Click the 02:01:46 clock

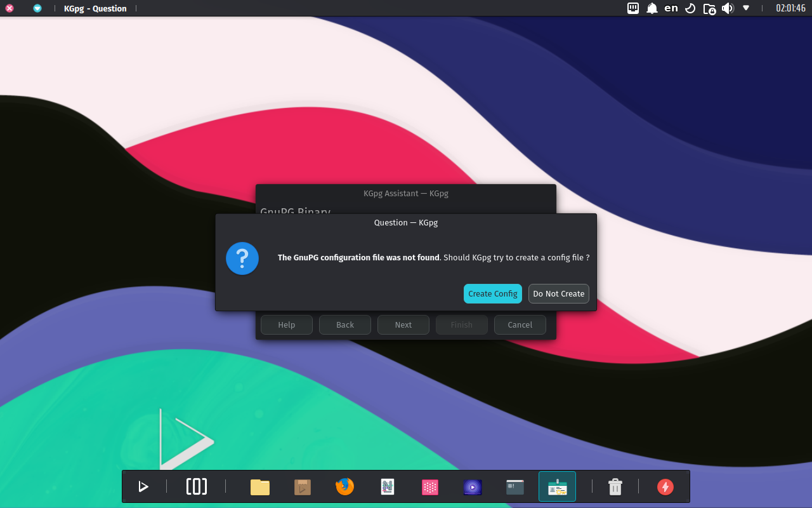click(790, 8)
